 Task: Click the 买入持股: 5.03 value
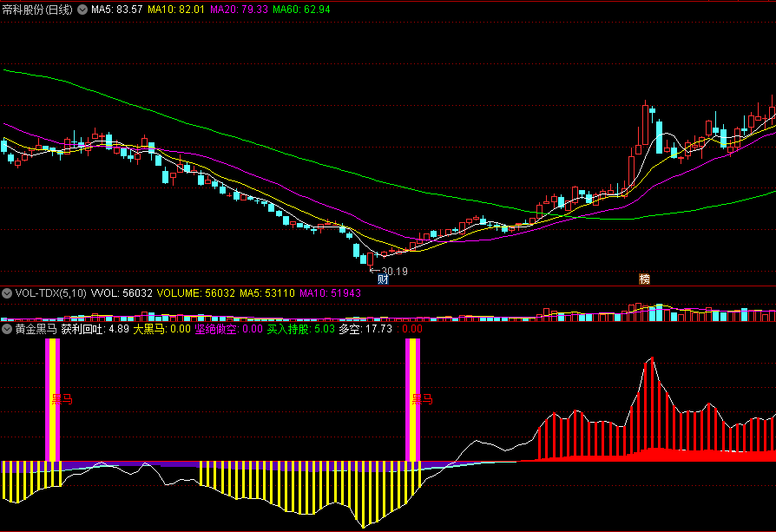point(301,329)
